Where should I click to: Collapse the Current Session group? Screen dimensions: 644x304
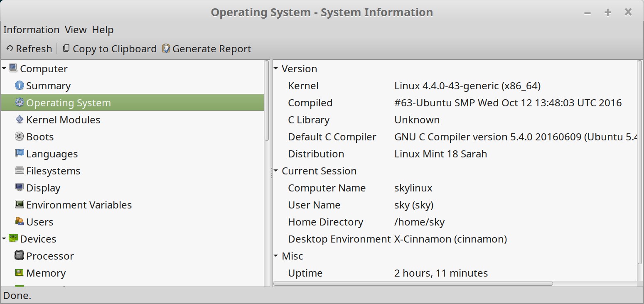point(276,171)
